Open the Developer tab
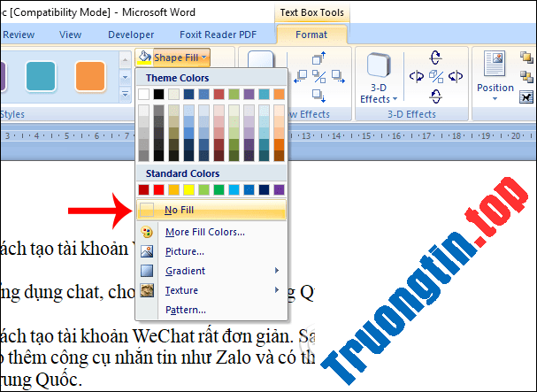This screenshot has width=537, height=392. (x=131, y=35)
